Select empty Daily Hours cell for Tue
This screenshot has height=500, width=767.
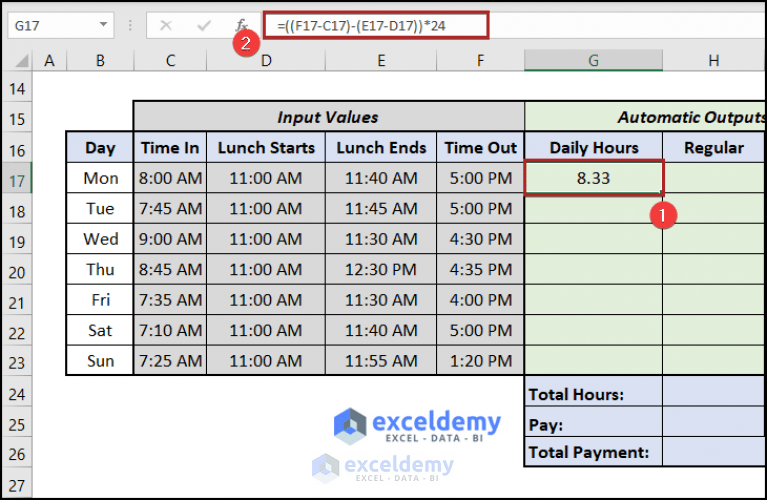click(x=593, y=209)
